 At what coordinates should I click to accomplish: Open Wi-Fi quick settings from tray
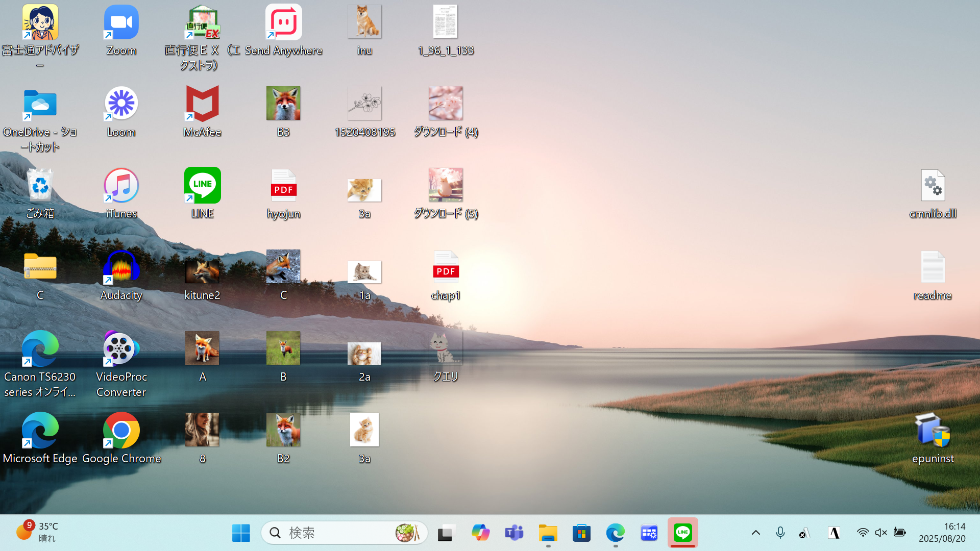pyautogui.click(x=863, y=533)
